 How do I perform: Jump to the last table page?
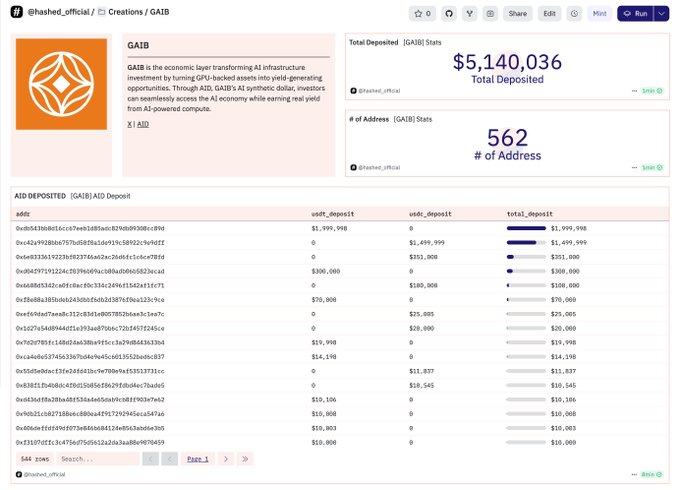coord(245,458)
